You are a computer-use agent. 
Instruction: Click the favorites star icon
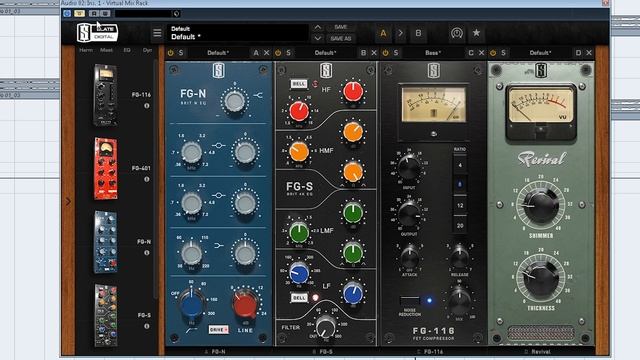(476, 33)
